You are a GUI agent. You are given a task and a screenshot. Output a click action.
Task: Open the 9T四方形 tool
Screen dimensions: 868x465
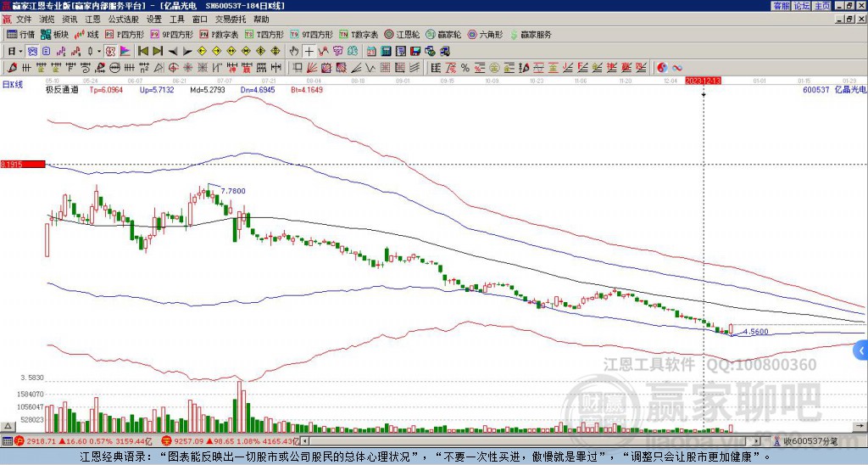click(x=312, y=34)
